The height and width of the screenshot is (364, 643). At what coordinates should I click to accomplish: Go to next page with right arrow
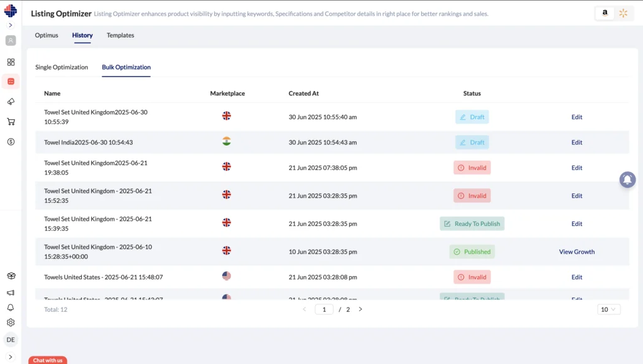360,309
